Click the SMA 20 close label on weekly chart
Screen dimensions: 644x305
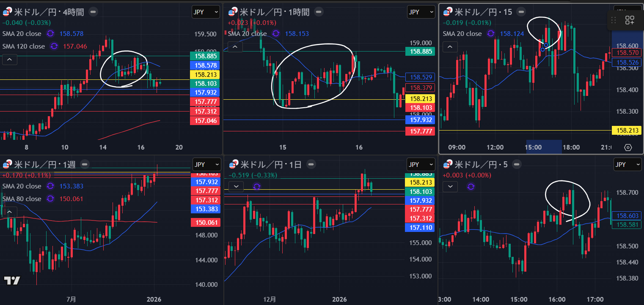22,186
